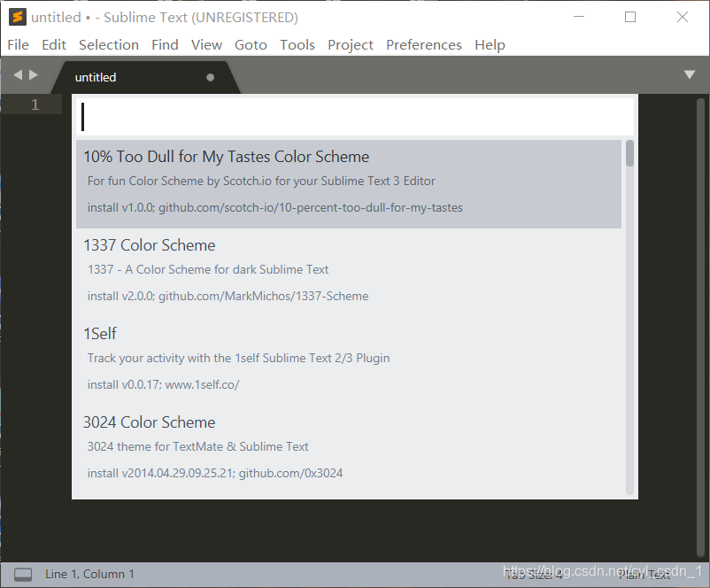The height and width of the screenshot is (588, 710).
Task: Go to previous tab with left arrow
Action: 18,74
